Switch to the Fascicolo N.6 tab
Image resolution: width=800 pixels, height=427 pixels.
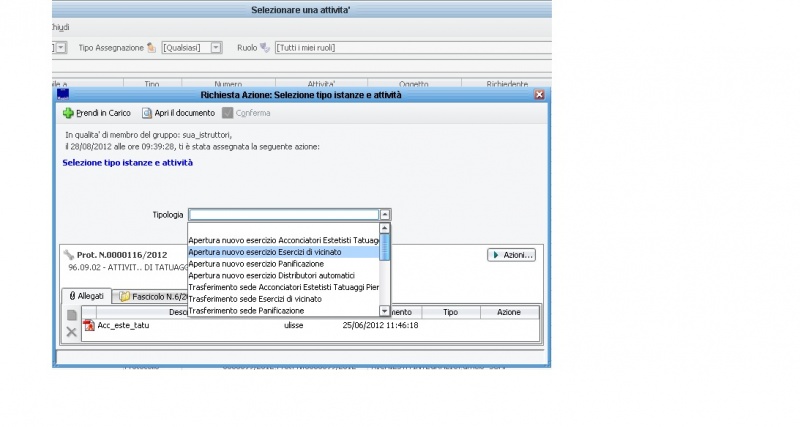153,296
